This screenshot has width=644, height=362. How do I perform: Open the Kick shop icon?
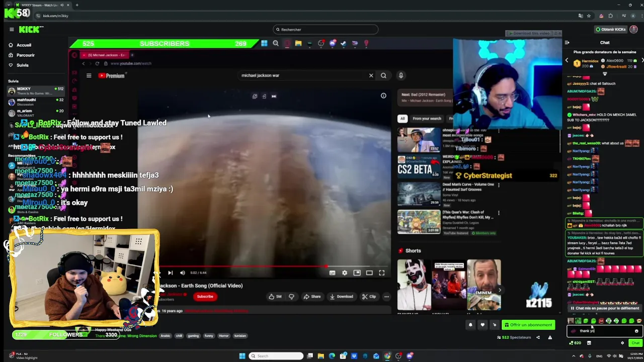pyautogui.click(x=589, y=343)
